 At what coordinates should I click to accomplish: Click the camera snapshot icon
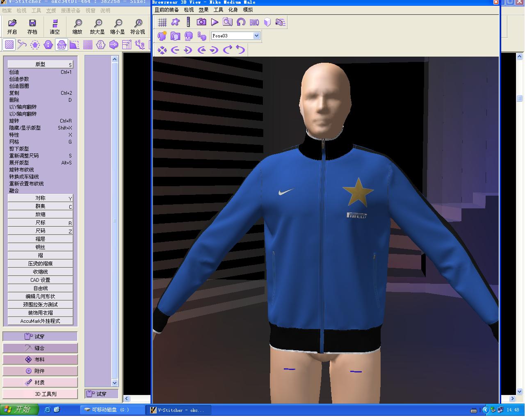[x=201, y=22]
